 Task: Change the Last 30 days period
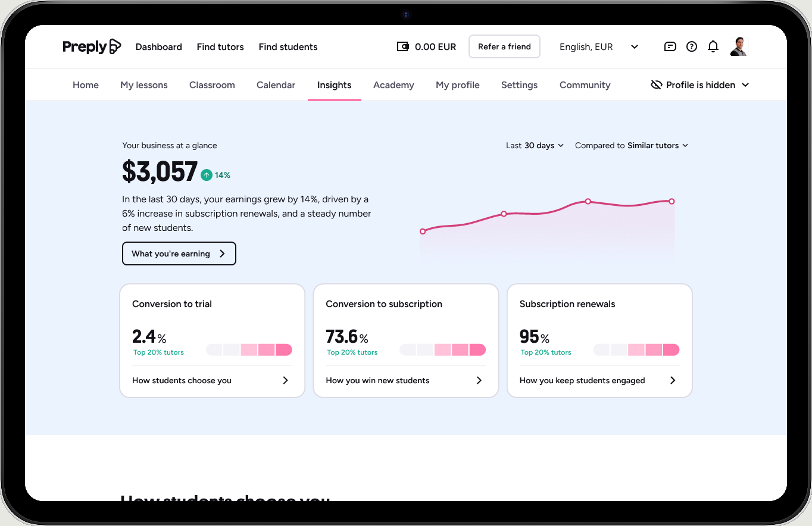tap(535, 145)
